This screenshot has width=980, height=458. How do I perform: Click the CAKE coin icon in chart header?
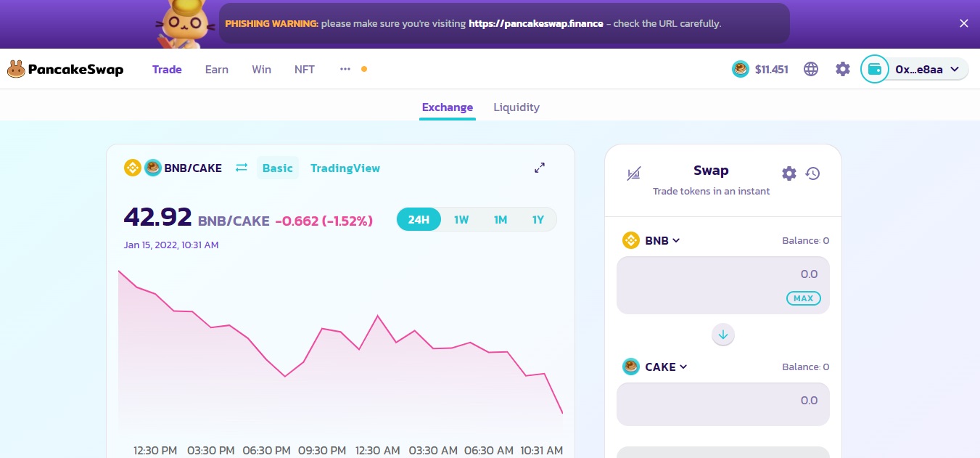tap(152, 168)
